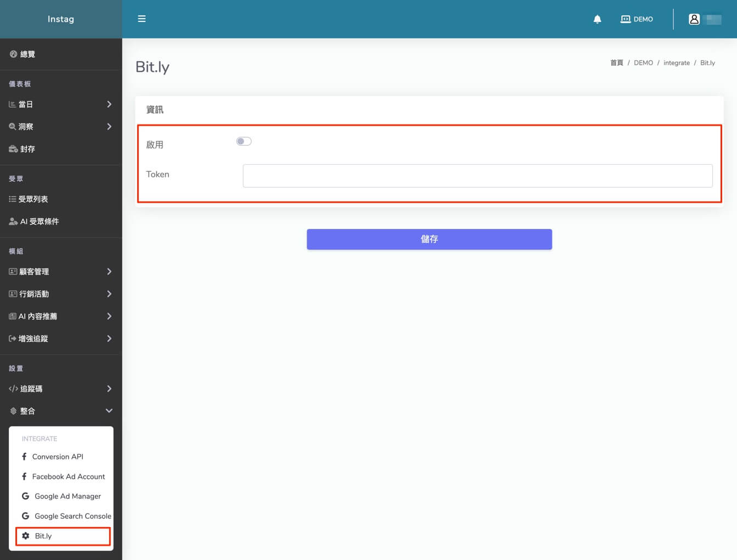Open notifications bell icon
This screenshot has width=737, height=560.
597,19
